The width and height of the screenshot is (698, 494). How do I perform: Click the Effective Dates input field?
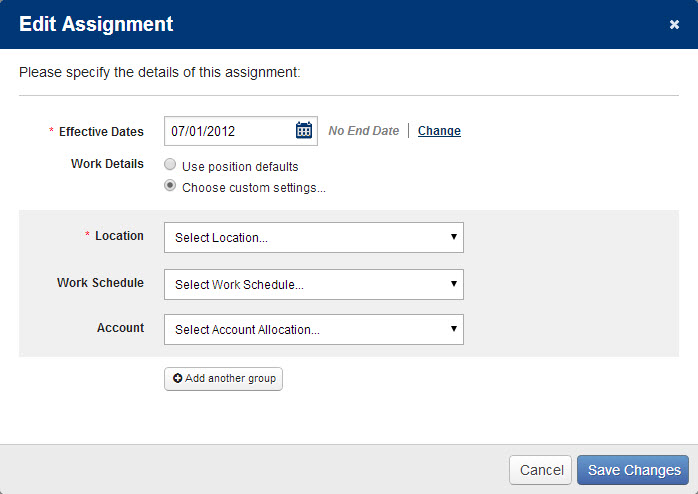coord(241,131)
